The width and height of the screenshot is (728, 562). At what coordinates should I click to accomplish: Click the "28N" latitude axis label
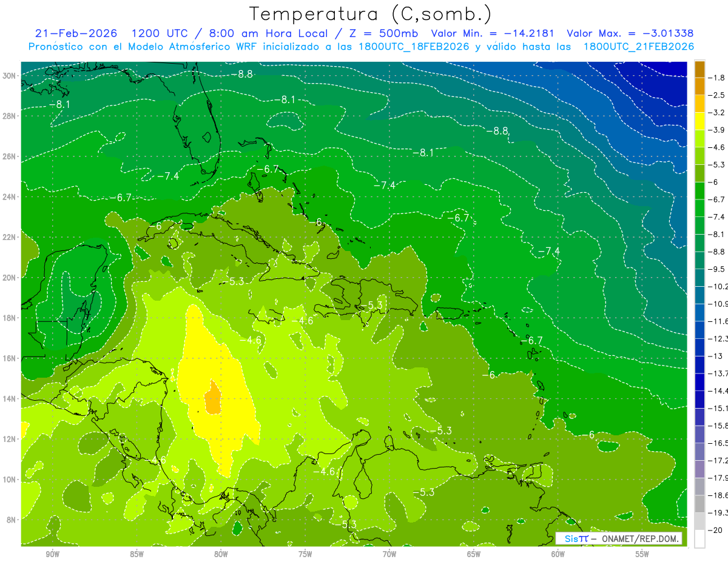[10, 116]
